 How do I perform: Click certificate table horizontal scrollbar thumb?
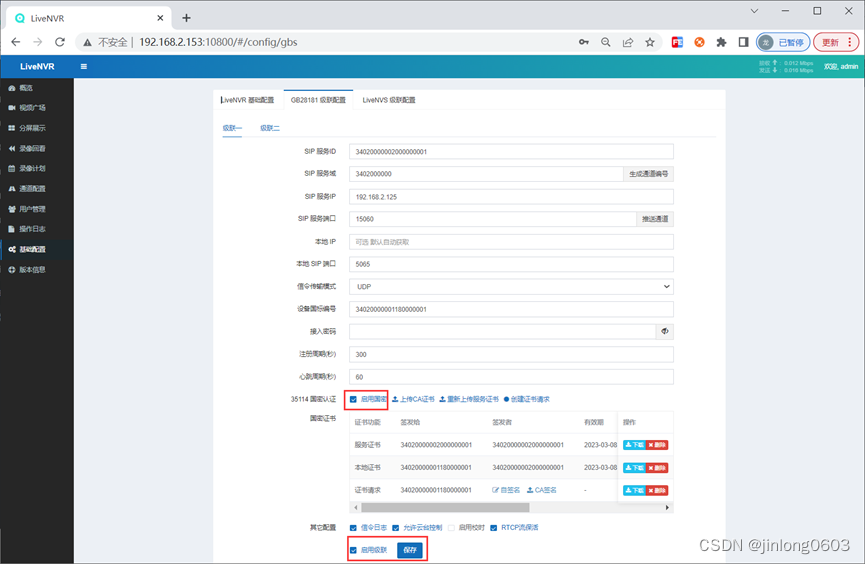[x=445, y=507]
